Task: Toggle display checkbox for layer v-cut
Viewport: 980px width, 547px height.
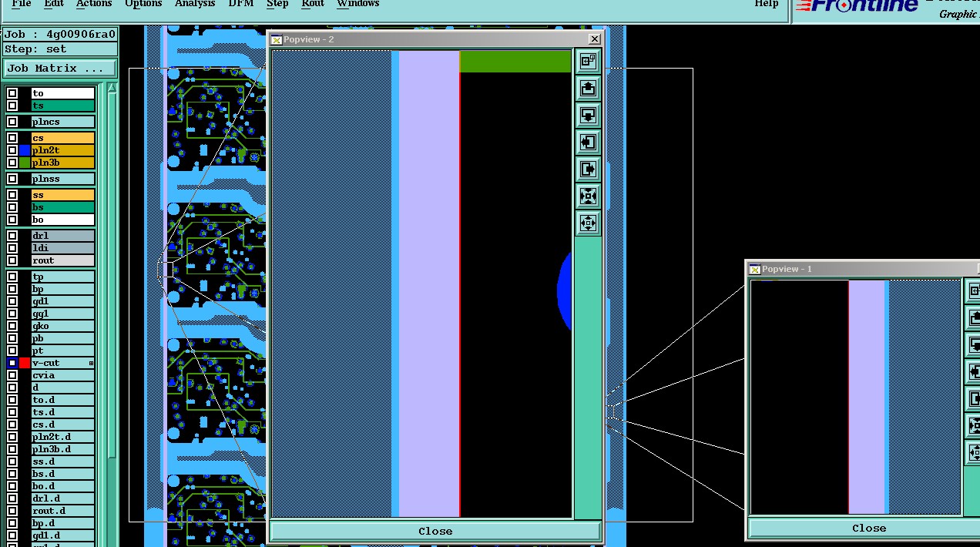Action: [x=12, y=363]
